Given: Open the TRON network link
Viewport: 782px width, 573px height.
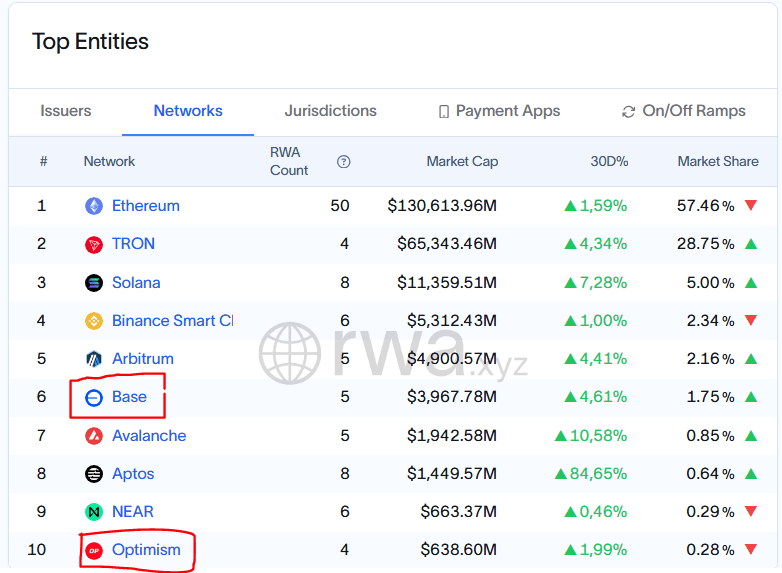Looking at the screenshot, I should (x=133, y=243).
